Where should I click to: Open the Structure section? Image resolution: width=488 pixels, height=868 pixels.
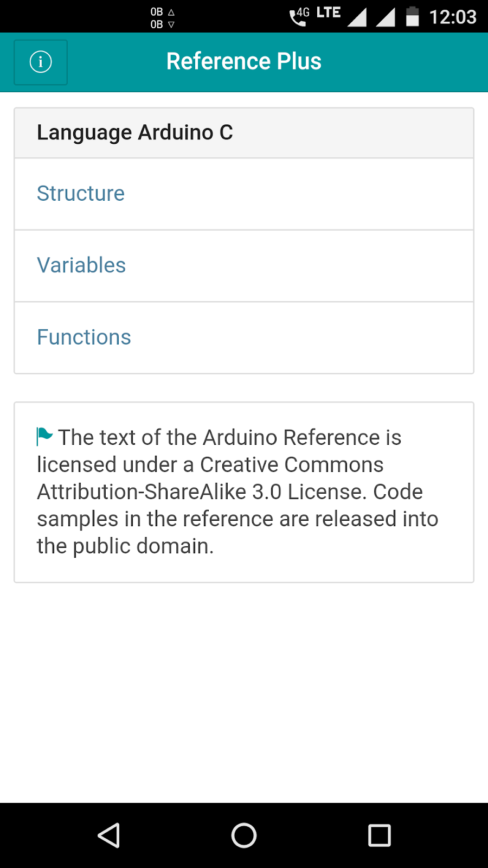81,194
